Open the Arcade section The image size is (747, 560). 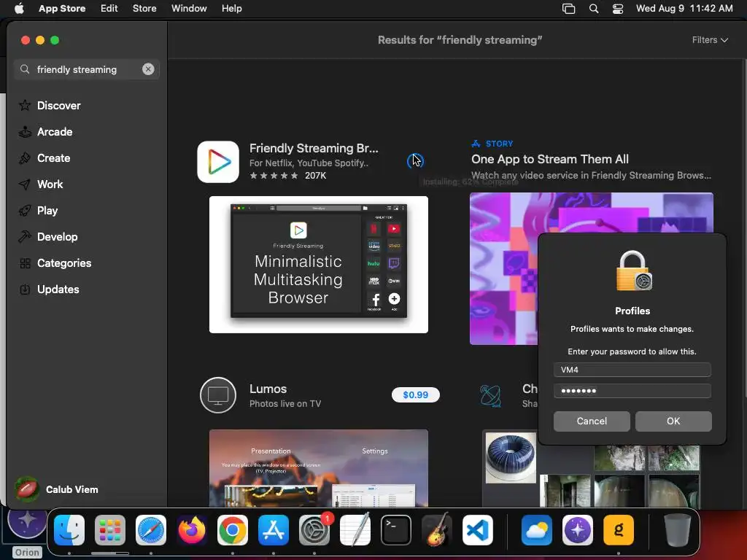46,132
